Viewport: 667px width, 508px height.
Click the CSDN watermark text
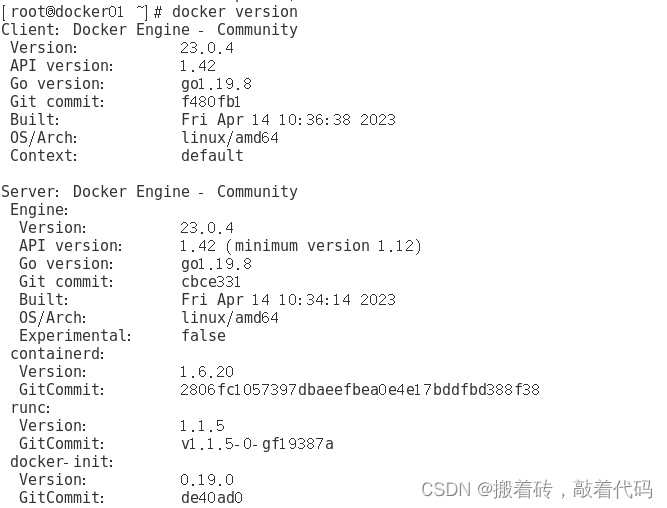click(x=537, y=489)
